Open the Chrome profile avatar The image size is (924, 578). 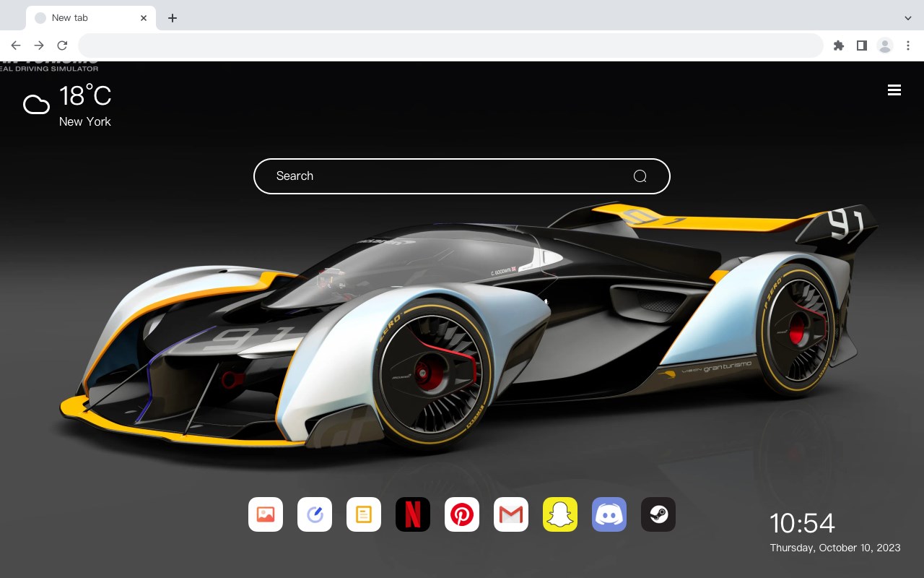[885, 46]
